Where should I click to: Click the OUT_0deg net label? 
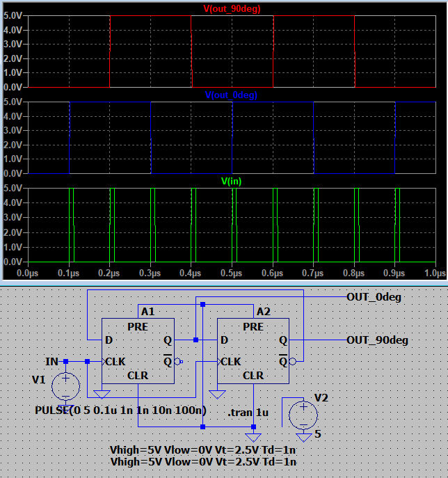point(374,297)
